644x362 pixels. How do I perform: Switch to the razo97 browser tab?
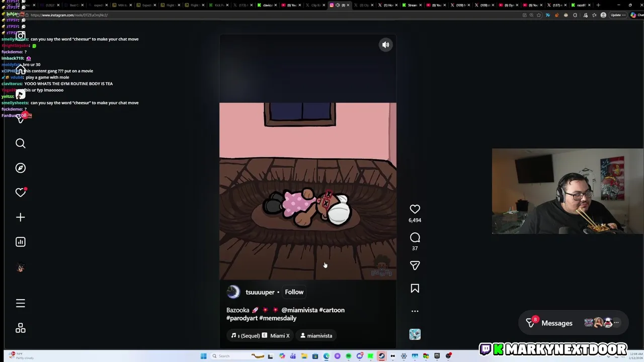[581, 5]
